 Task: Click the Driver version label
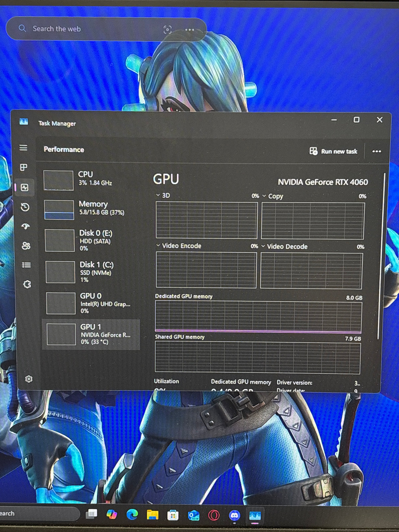[x=295, y=382]
